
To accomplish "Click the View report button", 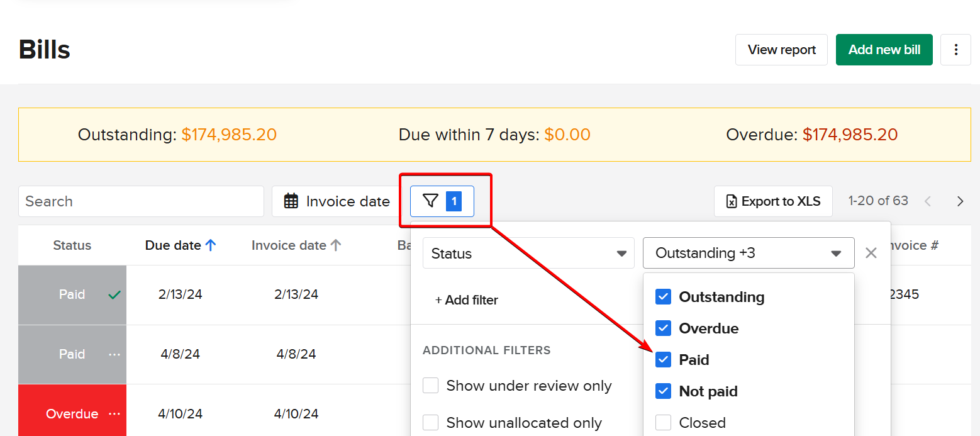I will tap(781, 50).
